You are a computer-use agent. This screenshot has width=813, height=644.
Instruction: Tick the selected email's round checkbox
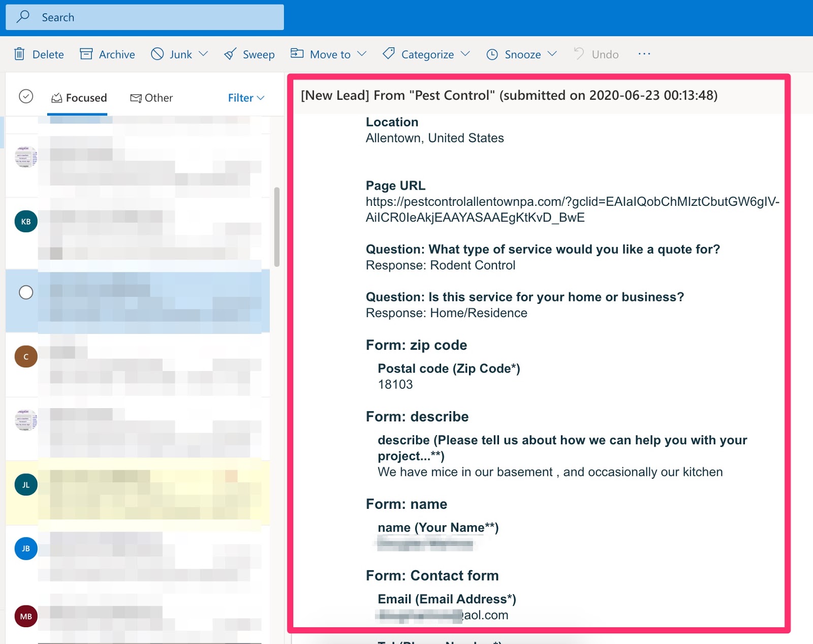26,292
